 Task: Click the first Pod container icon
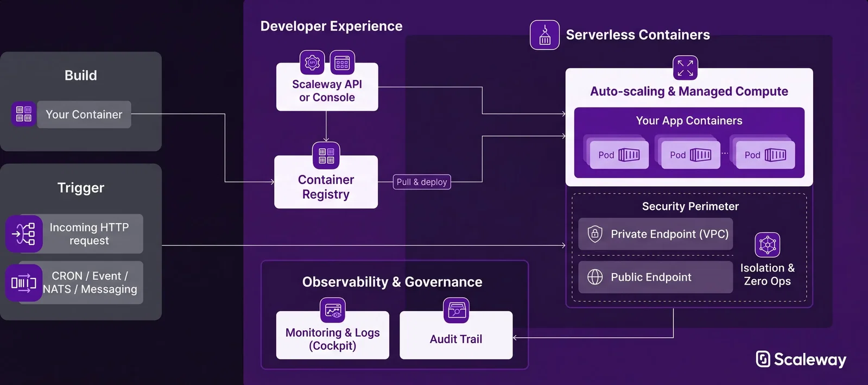tap(629, 155)
